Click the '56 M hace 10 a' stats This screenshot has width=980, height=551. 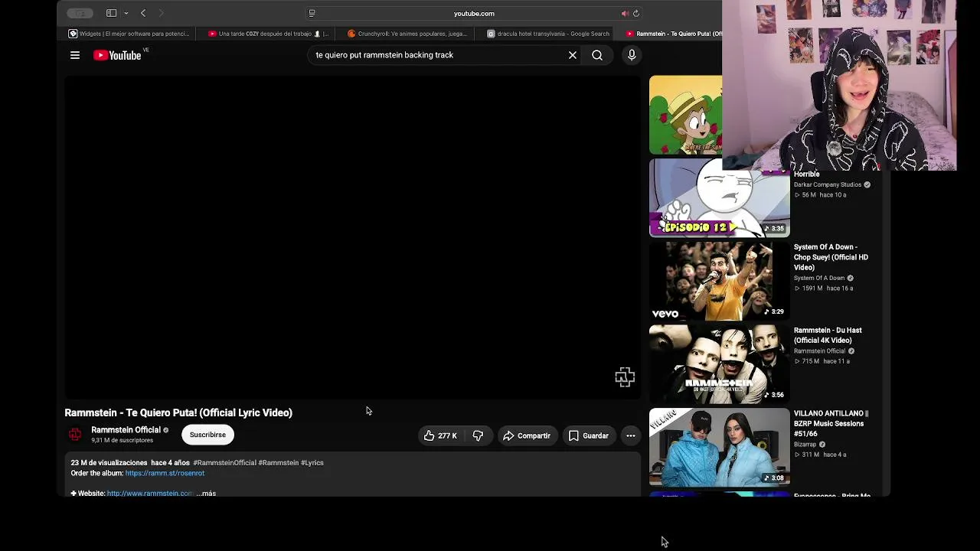tap(820, 195)
